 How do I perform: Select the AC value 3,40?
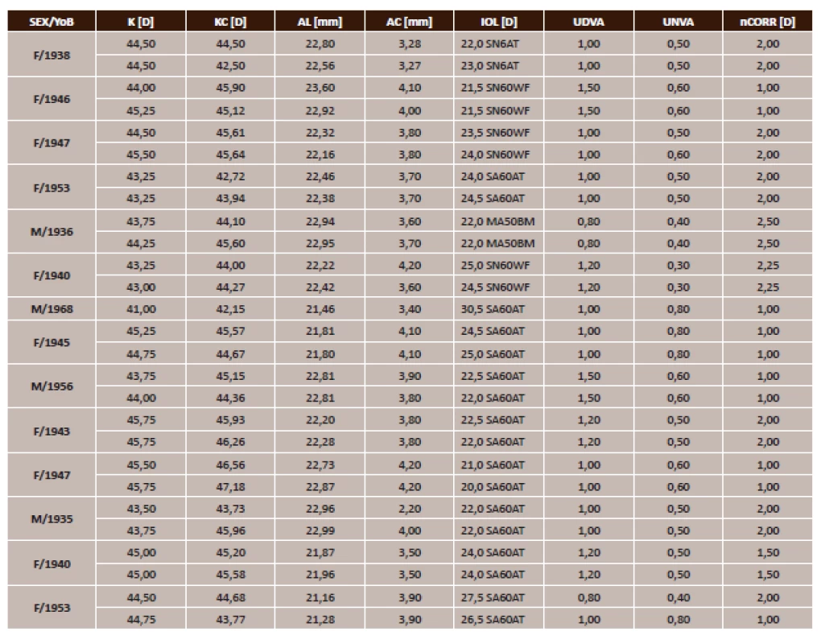pos(409,309)
